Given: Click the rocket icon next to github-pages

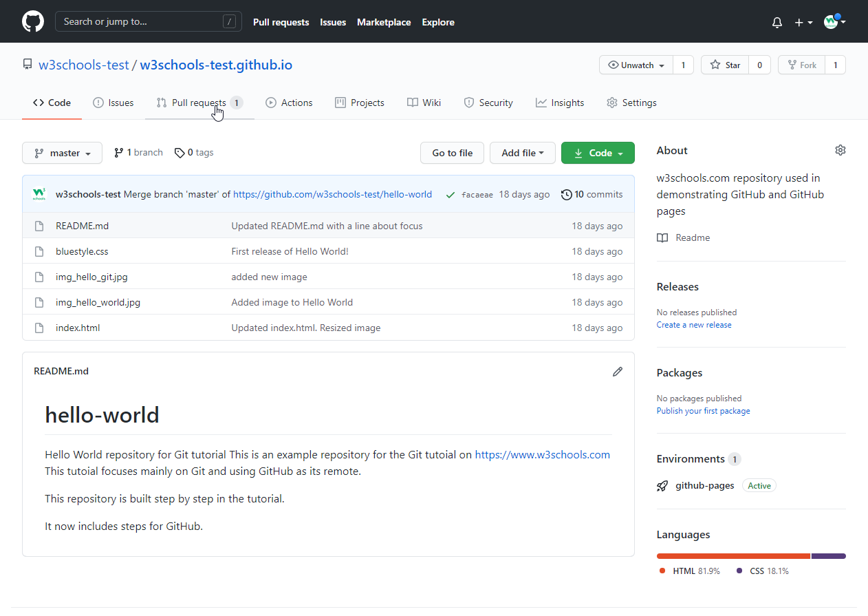Looking at the screenshot, I should click(x=662, y=486).
